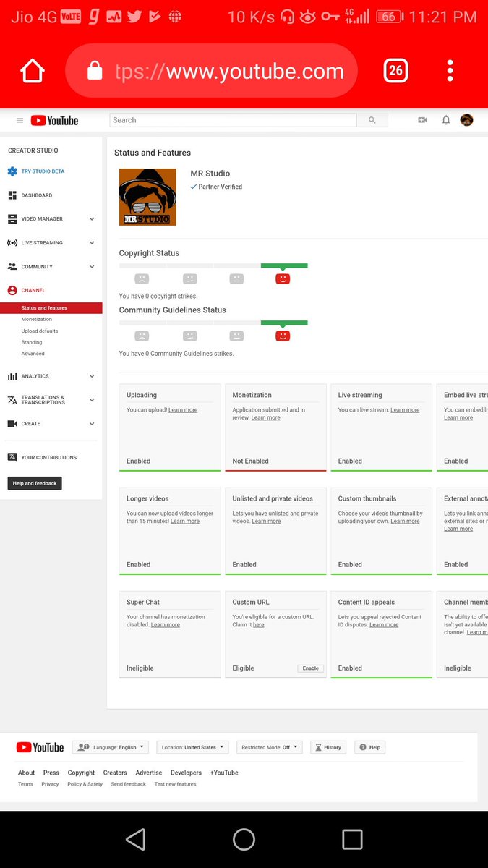
Task: Click the Test new features footer link
Action: point(175,784)
